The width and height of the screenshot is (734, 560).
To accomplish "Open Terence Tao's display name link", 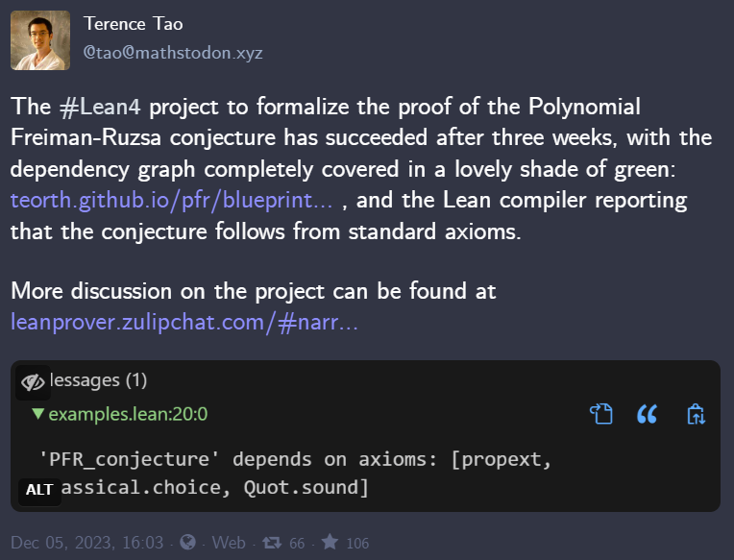I will click(133, 24).
